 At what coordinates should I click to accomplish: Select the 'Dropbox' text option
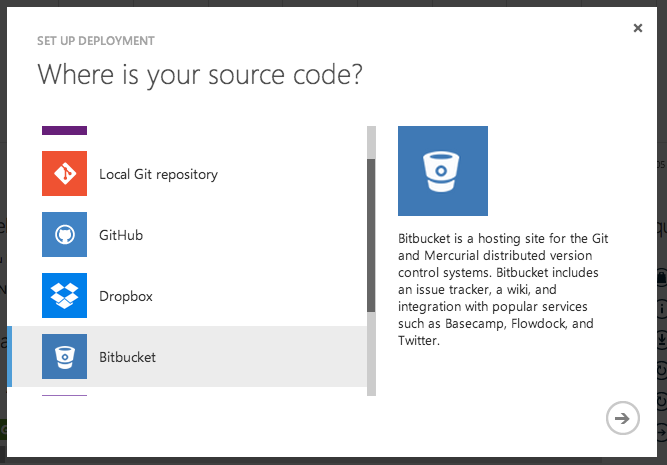coord(125,296)
